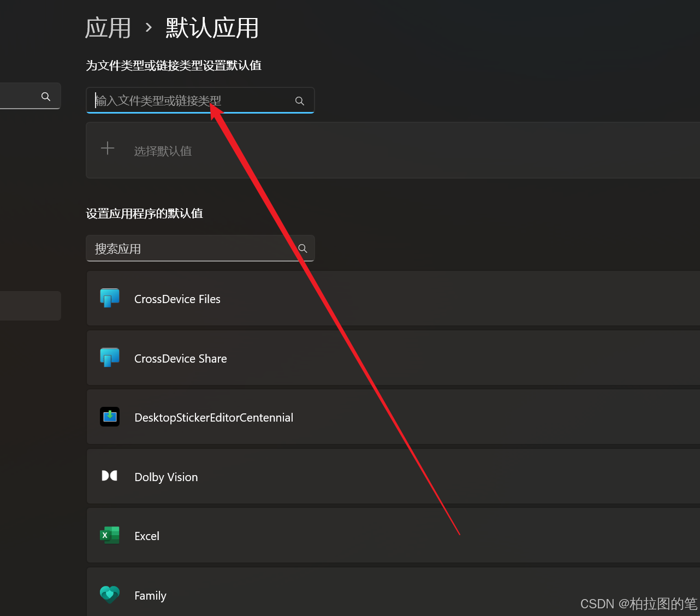Click the 默认应用 breadcrumb title
700x616 pixels.
[x=212, y=28]
